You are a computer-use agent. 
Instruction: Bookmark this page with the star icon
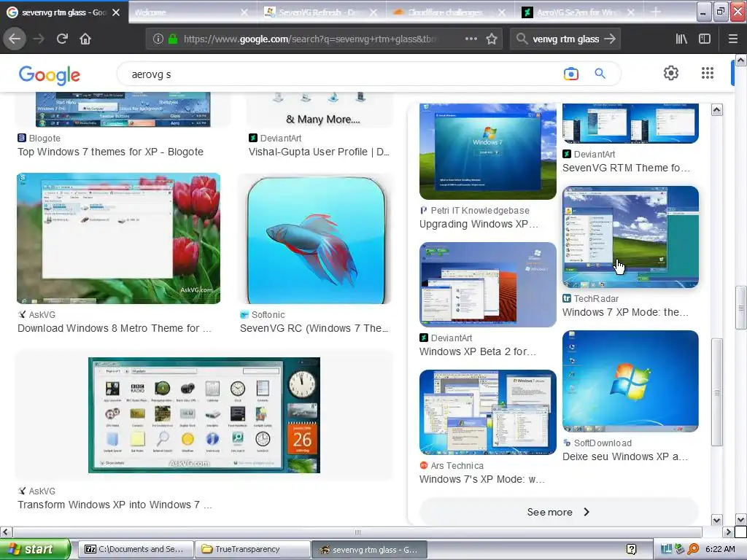pyautogui.click(x=492, y=39)
